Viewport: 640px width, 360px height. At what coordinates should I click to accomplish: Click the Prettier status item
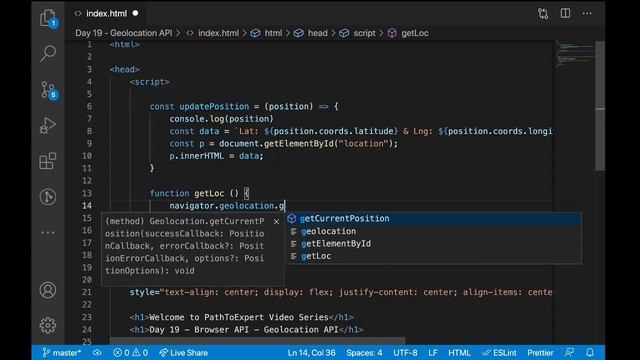(x=540, y=353)
